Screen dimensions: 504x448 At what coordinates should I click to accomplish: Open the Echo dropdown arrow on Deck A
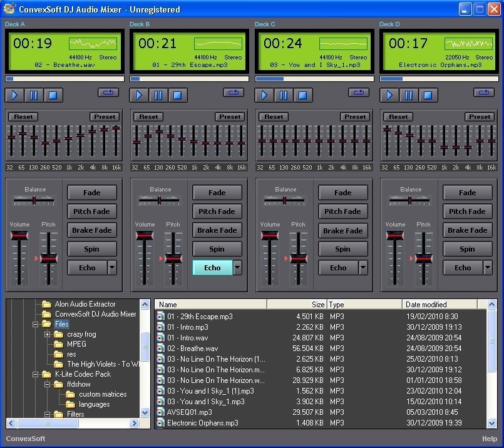(x=112, y=268)
